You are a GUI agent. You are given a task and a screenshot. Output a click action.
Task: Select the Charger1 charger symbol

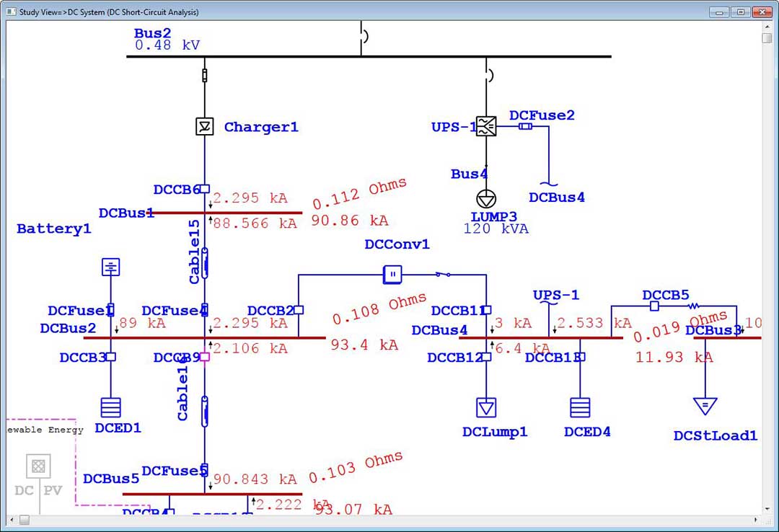click(204, 126)
